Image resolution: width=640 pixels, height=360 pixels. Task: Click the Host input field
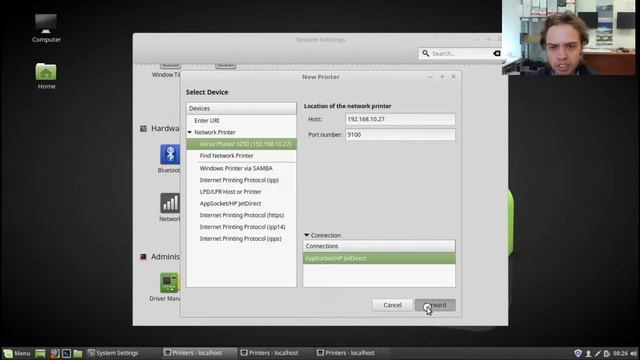[400, 119]
